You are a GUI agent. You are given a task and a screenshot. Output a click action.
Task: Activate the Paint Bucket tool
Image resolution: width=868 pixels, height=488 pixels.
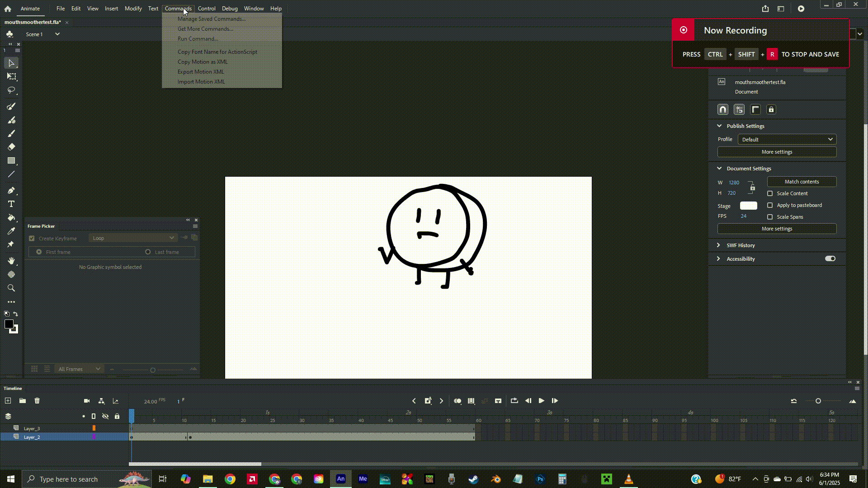click(11, 218)
